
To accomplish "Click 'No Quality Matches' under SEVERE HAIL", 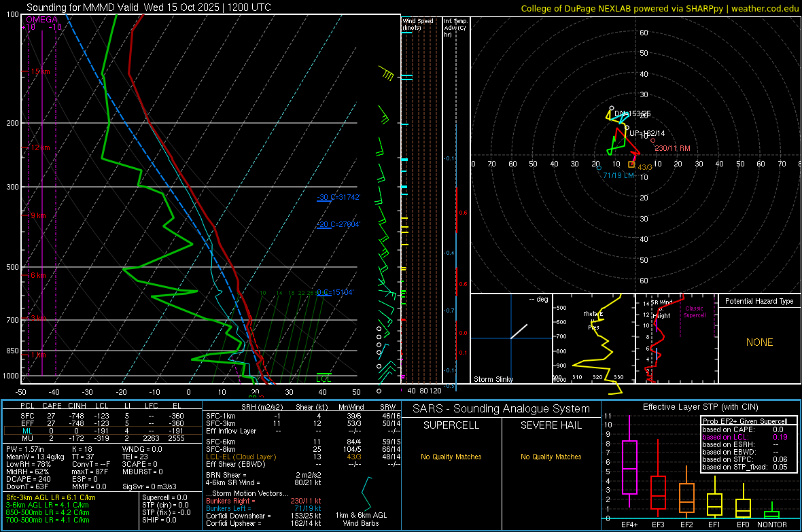I will click(x=551, y=457).
